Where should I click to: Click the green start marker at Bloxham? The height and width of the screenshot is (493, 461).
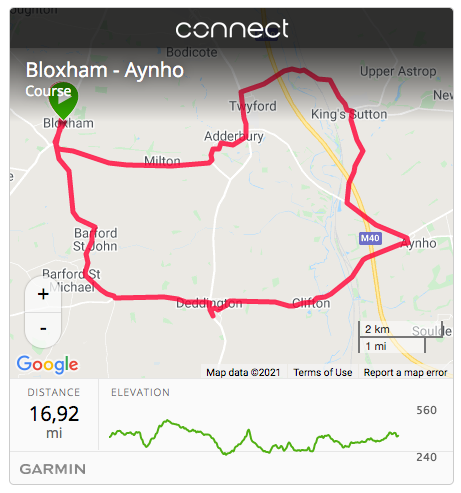click(63, 101)
